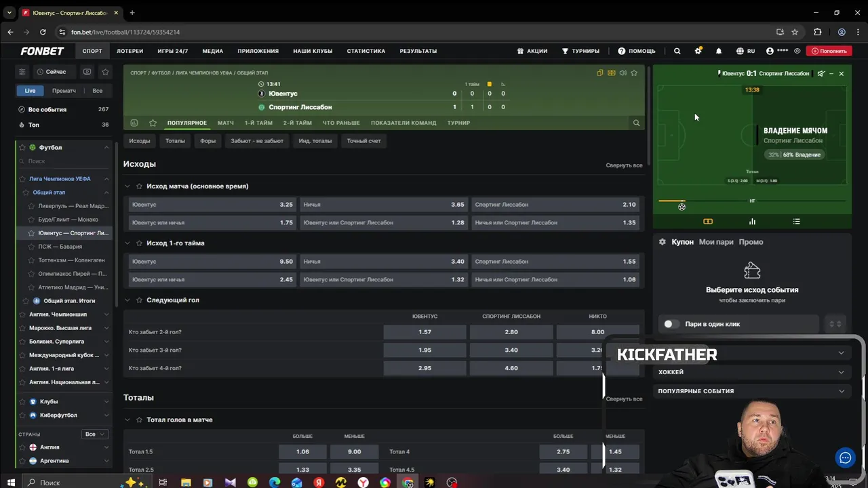The image size is (868, 488).
Task: Open File Explorer from taskbar
Action: pos(185,483)
